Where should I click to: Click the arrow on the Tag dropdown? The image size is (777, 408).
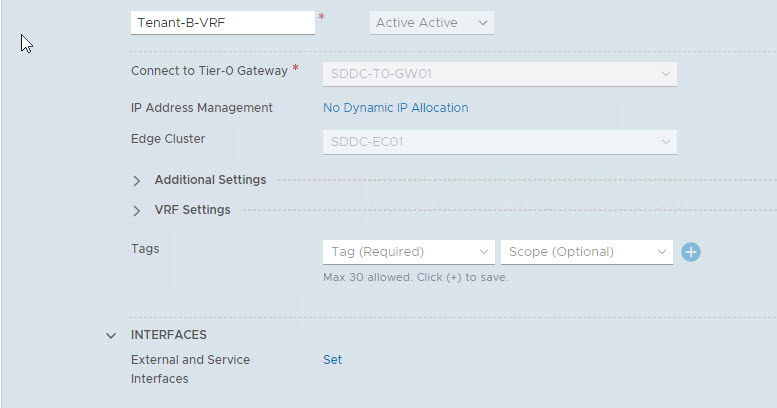tap(484, 252)
